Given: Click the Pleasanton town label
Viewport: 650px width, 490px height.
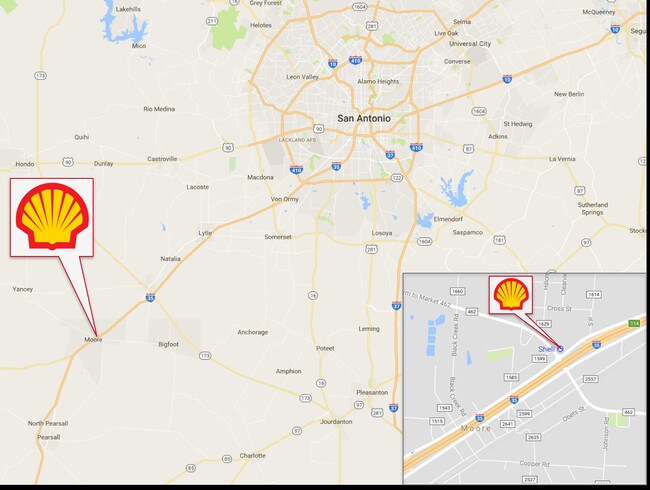Looking at the screenshot, I should (372, 392).
